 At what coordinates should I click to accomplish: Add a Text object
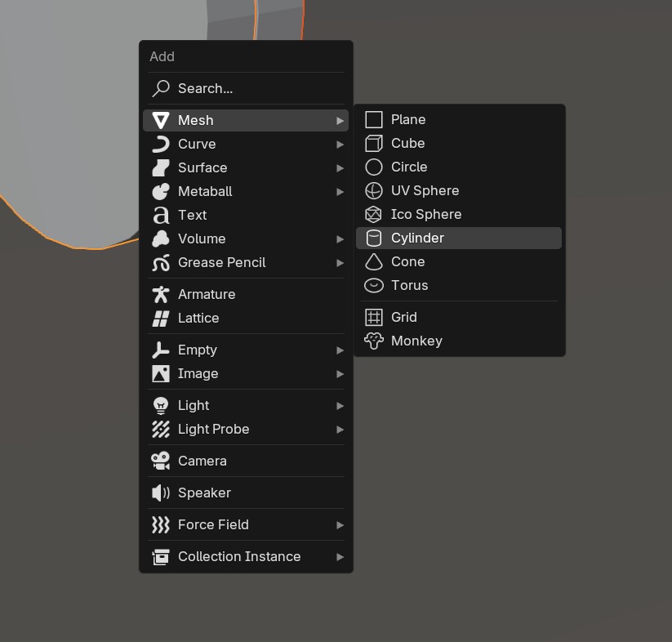(x=246, y=215)
